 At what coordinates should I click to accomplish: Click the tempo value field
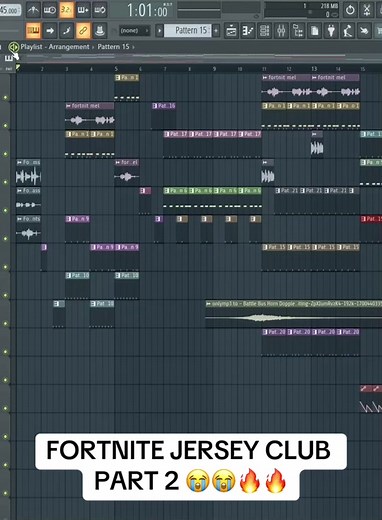tap(9, 10)
